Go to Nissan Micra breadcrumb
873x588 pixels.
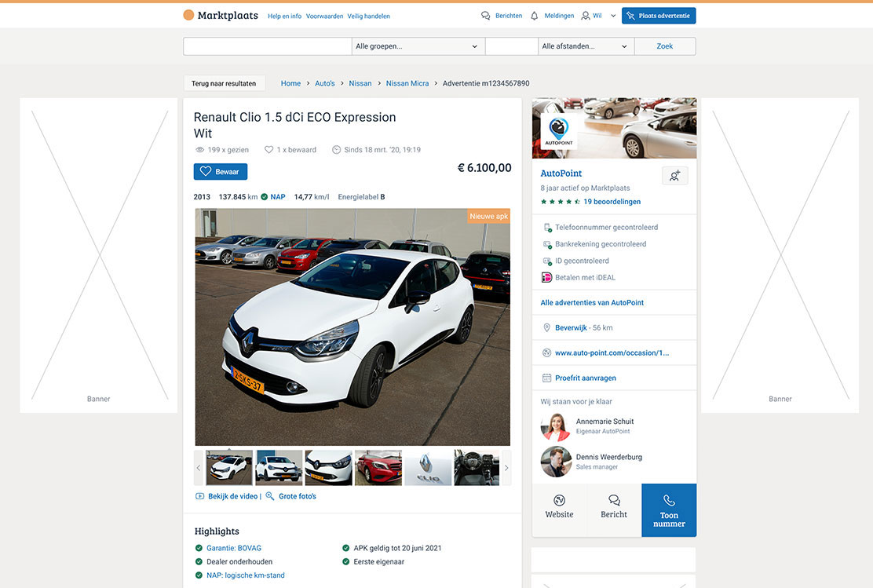(x=407, y=83)
